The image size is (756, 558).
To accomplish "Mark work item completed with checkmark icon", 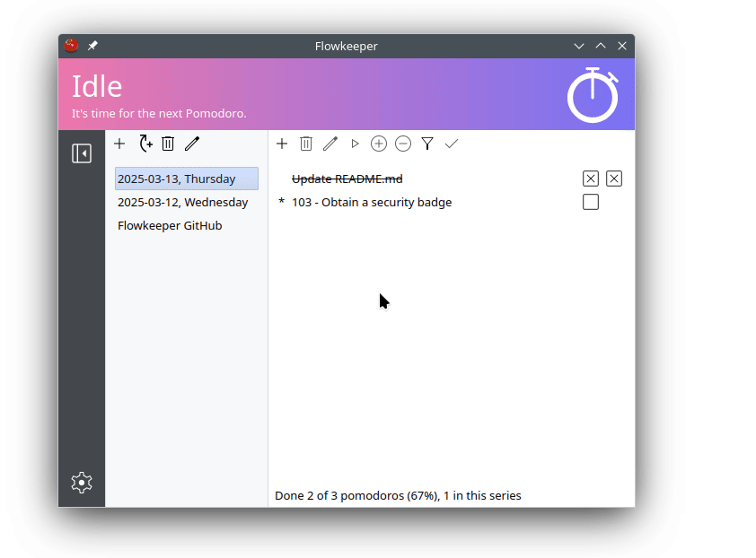I will click(452, 144).
